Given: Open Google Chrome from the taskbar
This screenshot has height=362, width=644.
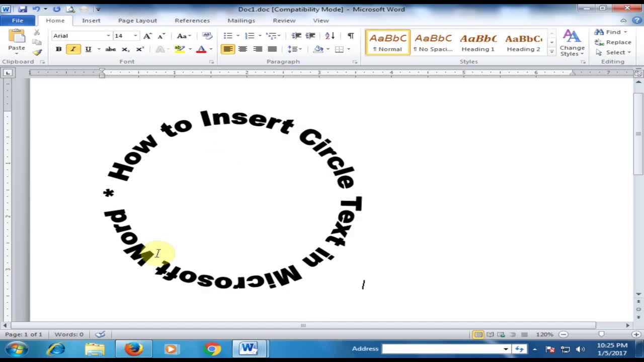Looking at the screenshot, I should click(212, 349).
